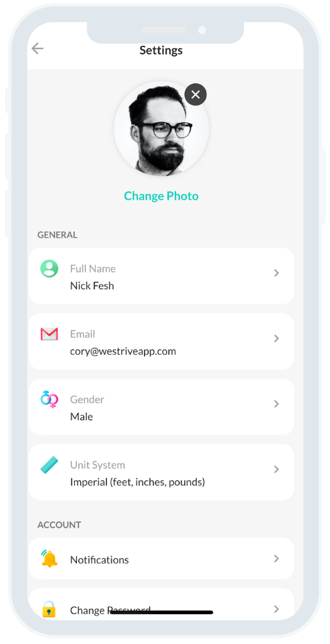Expand the Full Name row chevron

277,273
